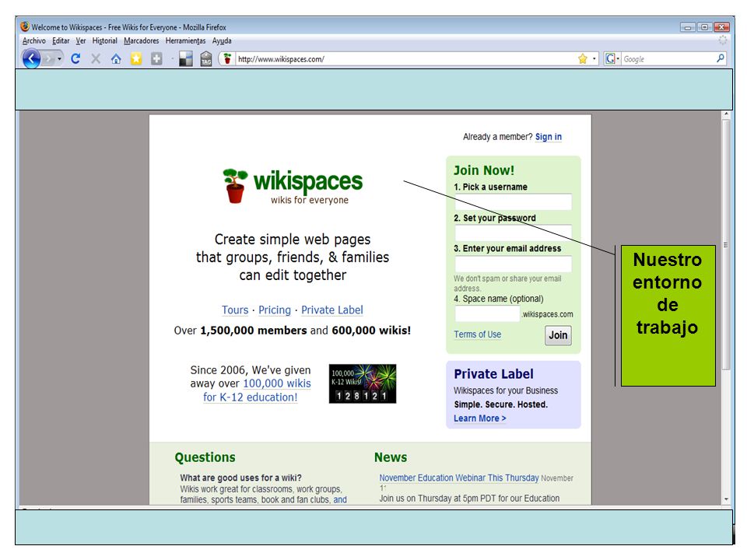The height and width of the screenshot is (560, 747).
Task: Click the yellow star bookmarks toolbar icon
Action: (x=136, y=58)
